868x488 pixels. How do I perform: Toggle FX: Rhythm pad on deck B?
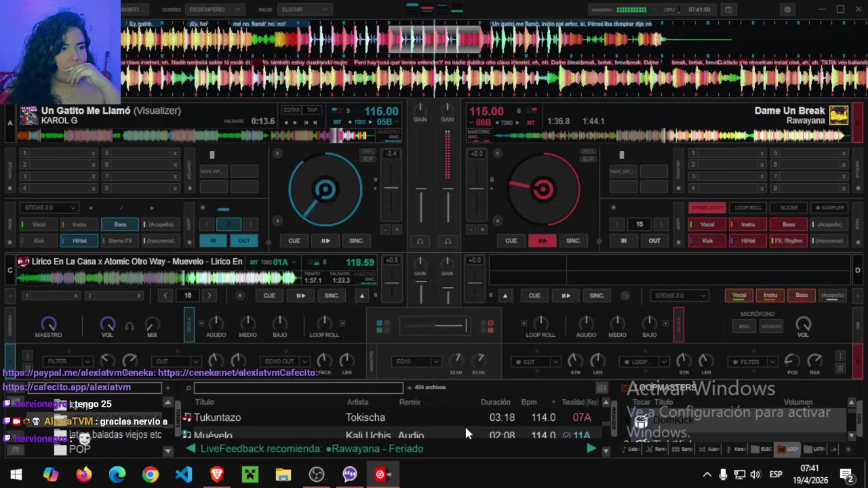pyautogui.click(x=789, y=241)
